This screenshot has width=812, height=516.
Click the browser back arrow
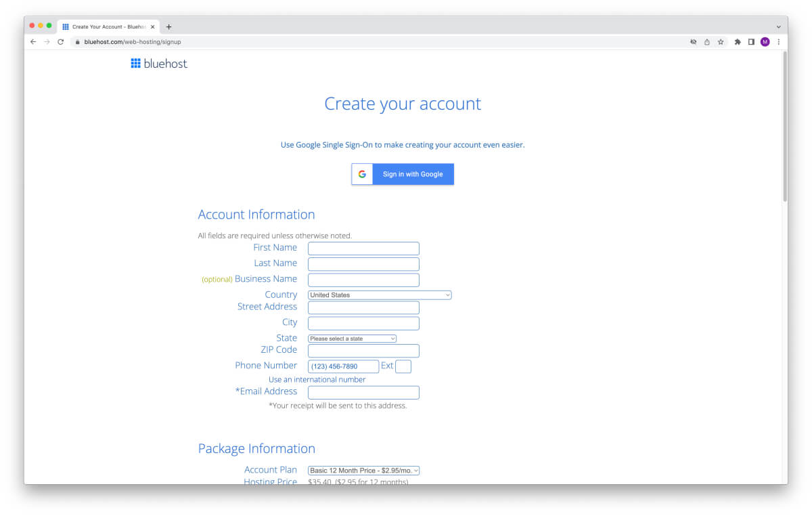point(33,42)
